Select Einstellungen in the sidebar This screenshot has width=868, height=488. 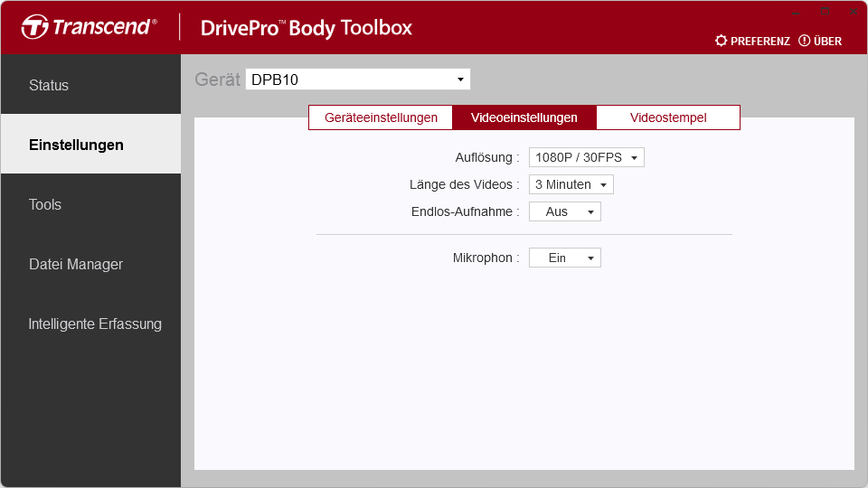coord(90,144)
